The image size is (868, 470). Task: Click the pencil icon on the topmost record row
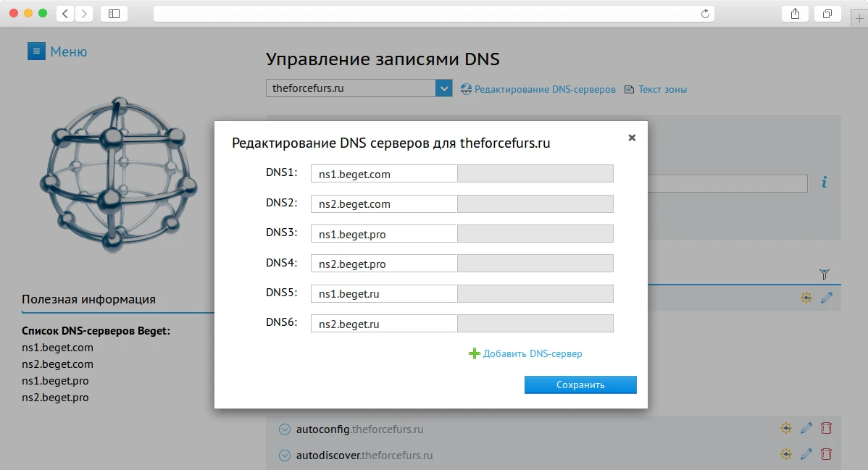[826, 297]
